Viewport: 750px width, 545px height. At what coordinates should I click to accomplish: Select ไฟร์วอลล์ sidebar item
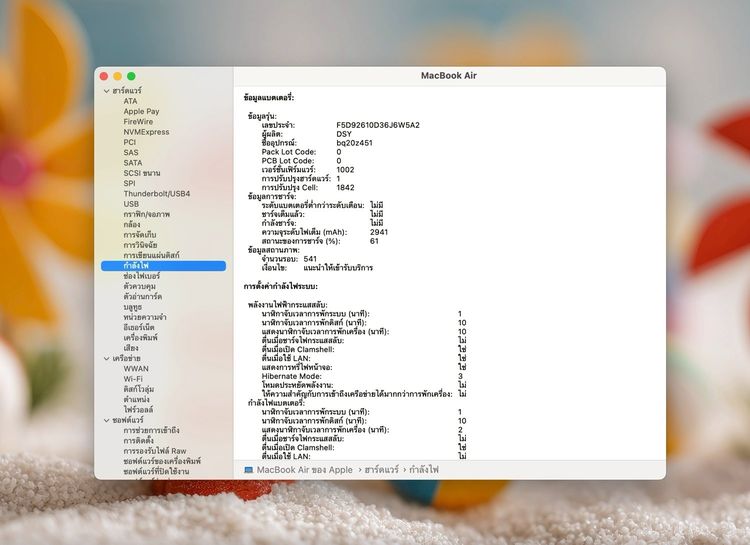138,410
